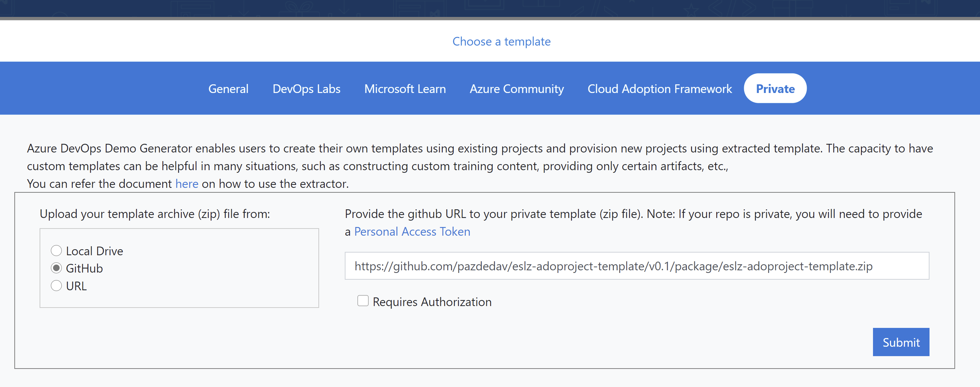Focus the GitHub template URL input field
980x387 pixels.
point(636,266)
